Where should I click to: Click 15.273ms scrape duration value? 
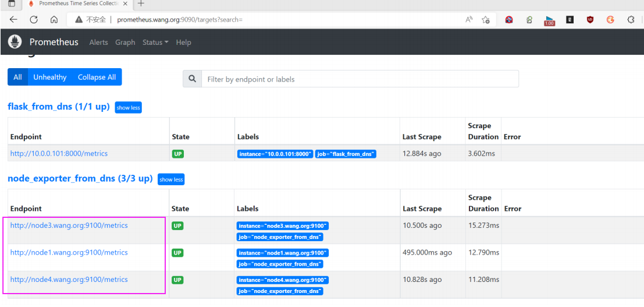click(x=484, y=225)
